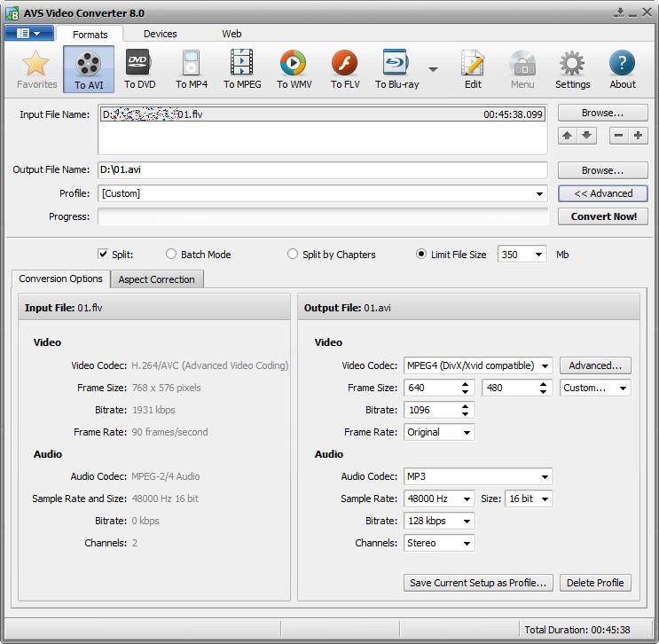Open the Conversion Options tab
The height and width of the screenshot is (644, 659).
pyautogui.click(x=60, y=279)
